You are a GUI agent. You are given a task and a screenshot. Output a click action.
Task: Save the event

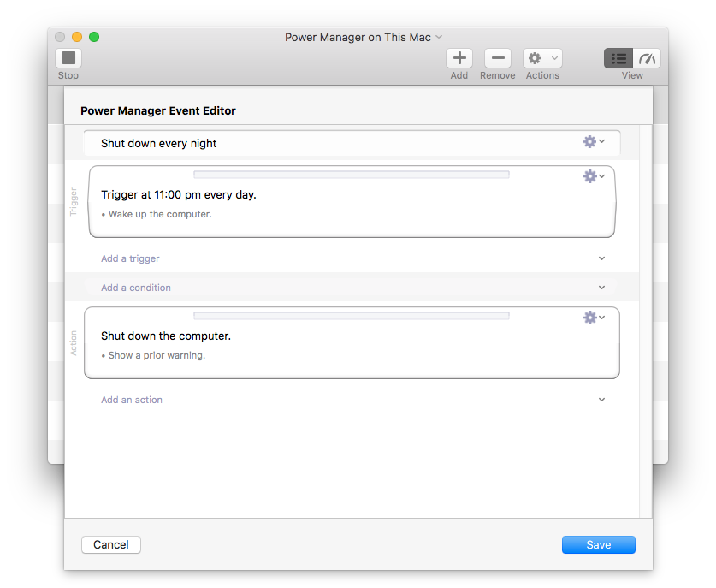pos(598,544)
